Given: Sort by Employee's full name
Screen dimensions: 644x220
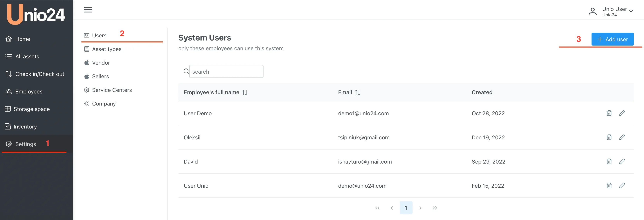Looking at the screenshot, I should [245, 93].
